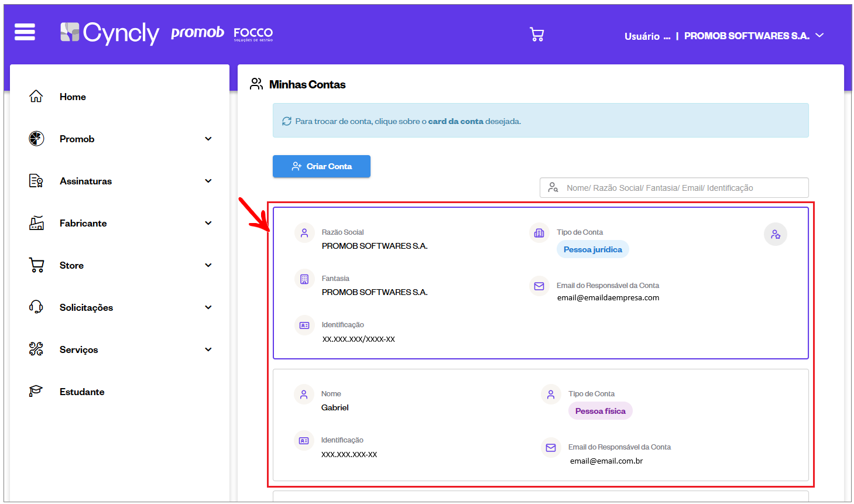Expand the Serviços submenu chevron
The width and height of the screenshot is (854, 504).
click(x=208, y=349)
